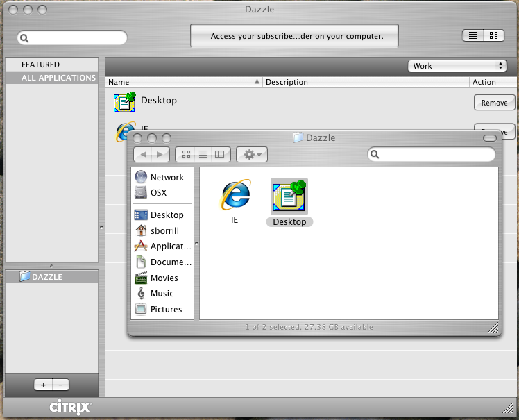
Task: Click the plus button to add folder
Action: pyautogui.click(x=43, y=385)
